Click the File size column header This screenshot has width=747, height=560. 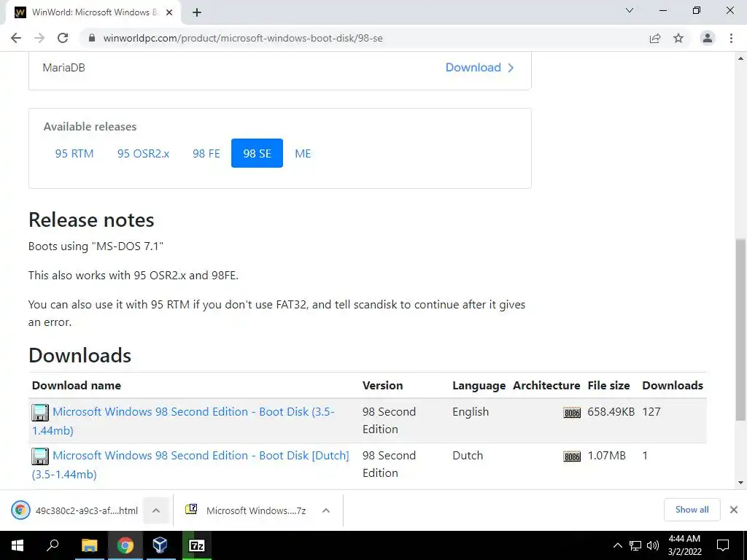608,385
